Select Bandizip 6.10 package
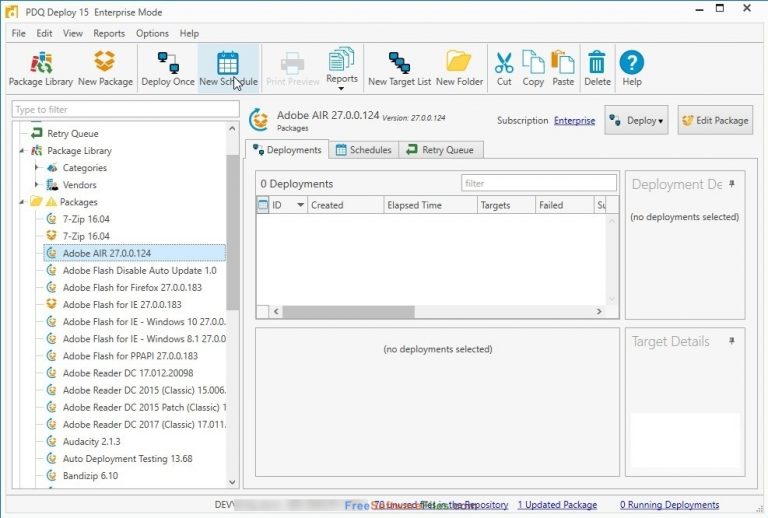 (x=90, y=476)
